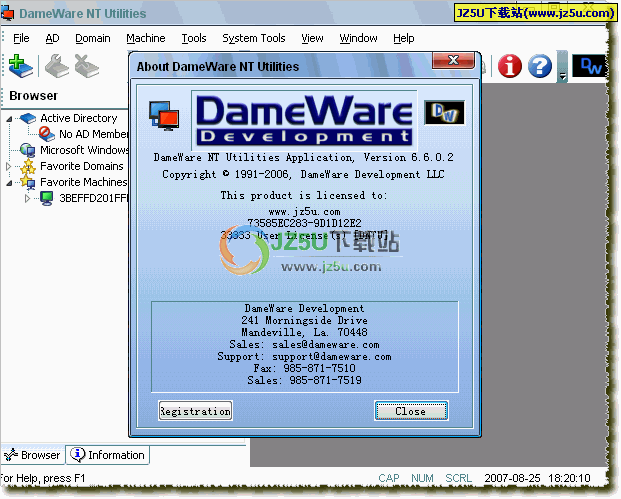This screenshot has height=499, width=621.
Task: Open the toolbar options dropdown arrow
Action: pos(562,75)
